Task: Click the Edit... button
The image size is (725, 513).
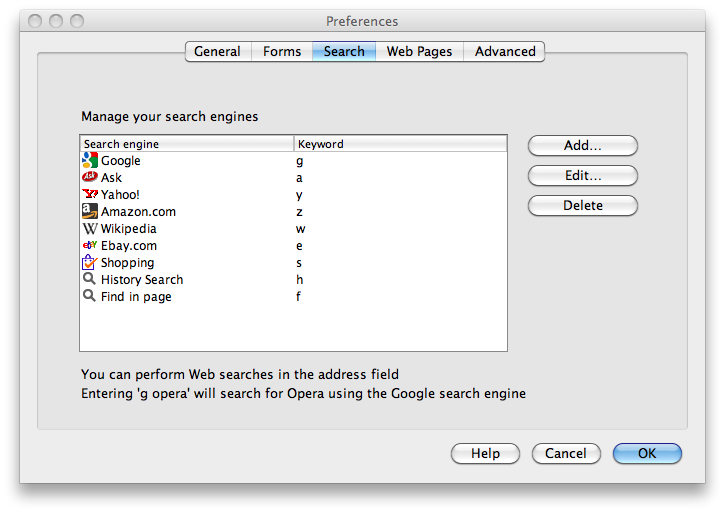Action: point(583,176)
